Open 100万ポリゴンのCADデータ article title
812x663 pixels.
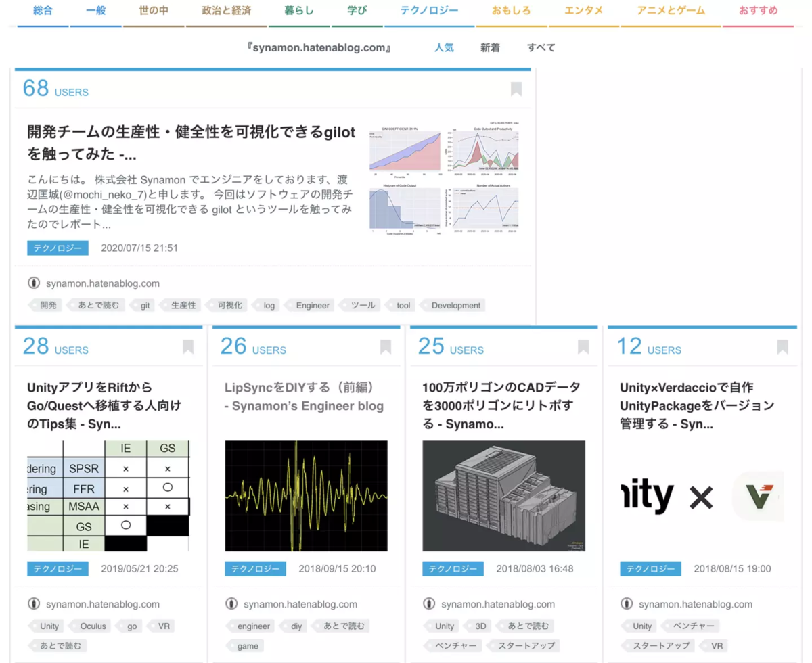click(x=501, y=406)
